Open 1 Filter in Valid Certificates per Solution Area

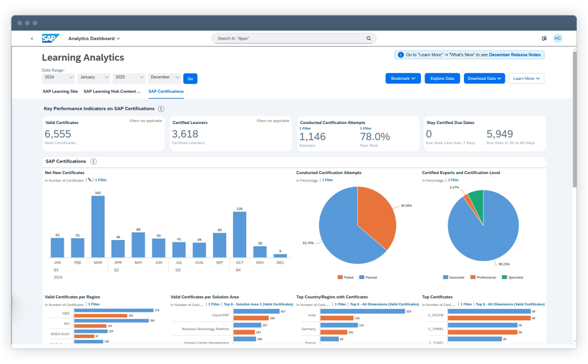pyautogui.click(x=214, y=304)
